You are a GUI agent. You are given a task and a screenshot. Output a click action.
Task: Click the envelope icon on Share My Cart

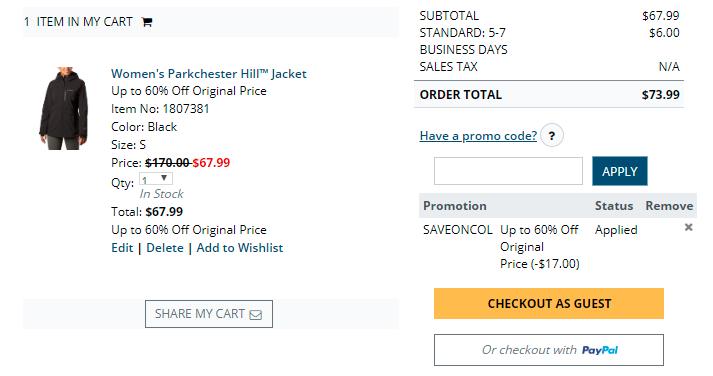pyautogui.click(x=256, y=315)
